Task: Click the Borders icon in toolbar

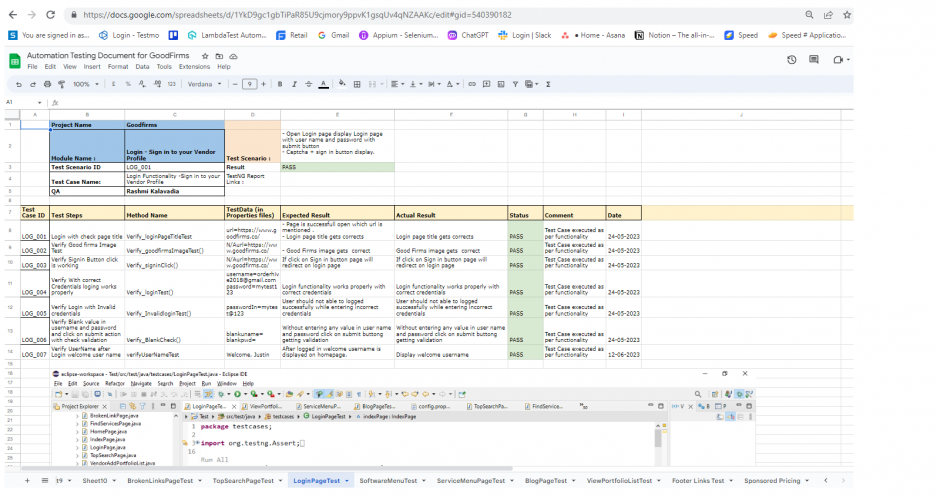Action: [357, 84]
